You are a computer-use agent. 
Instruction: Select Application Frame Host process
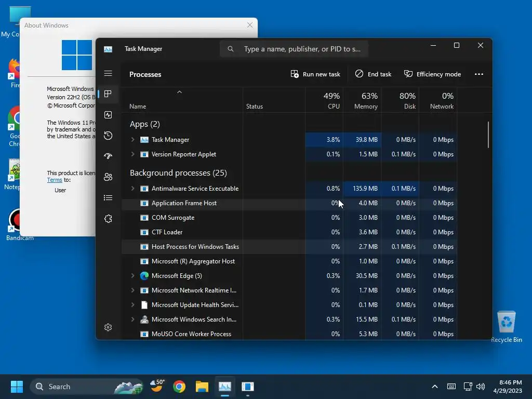pos(289,203)
